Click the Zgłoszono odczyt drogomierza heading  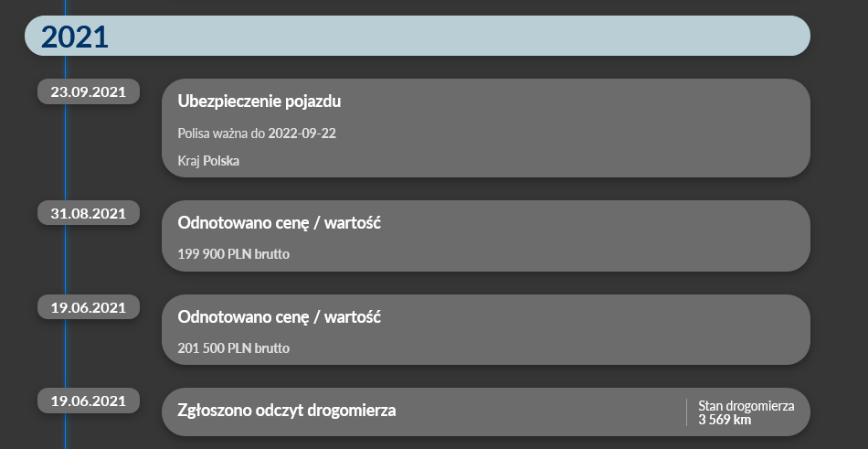(x=287, y=411)
